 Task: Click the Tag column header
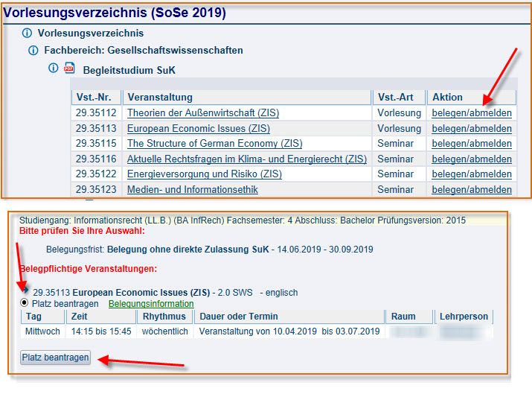(42, 317)
